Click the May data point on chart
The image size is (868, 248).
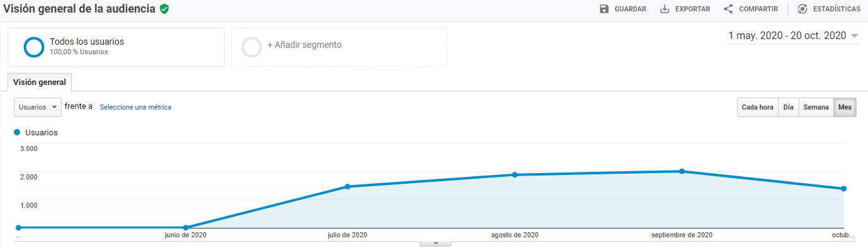[18, 227]
